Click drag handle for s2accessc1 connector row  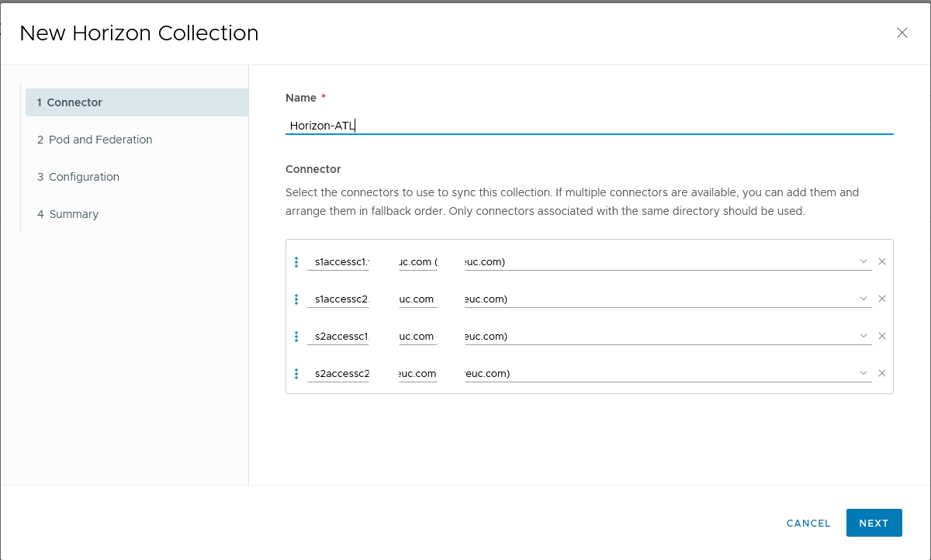point(296,337)
